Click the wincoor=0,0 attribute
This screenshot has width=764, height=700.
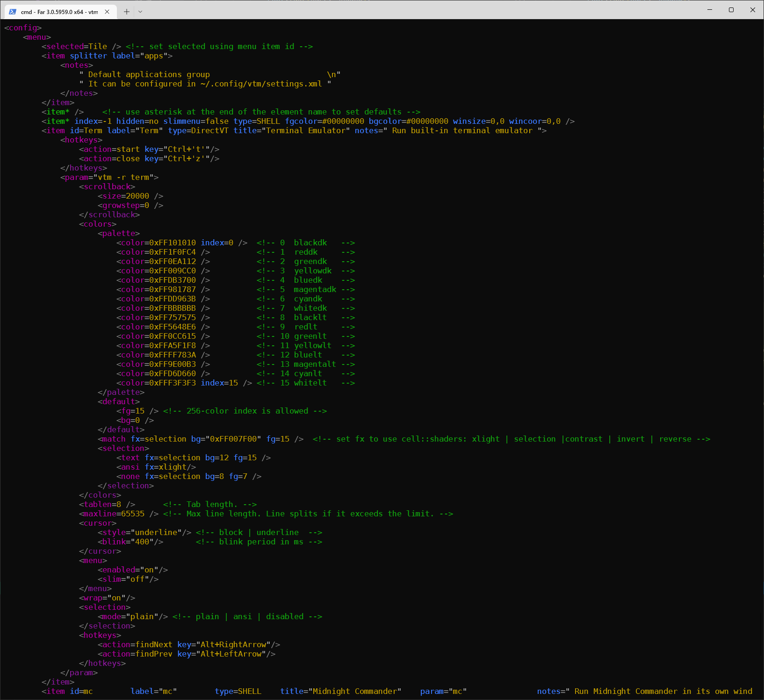point(535,121)
